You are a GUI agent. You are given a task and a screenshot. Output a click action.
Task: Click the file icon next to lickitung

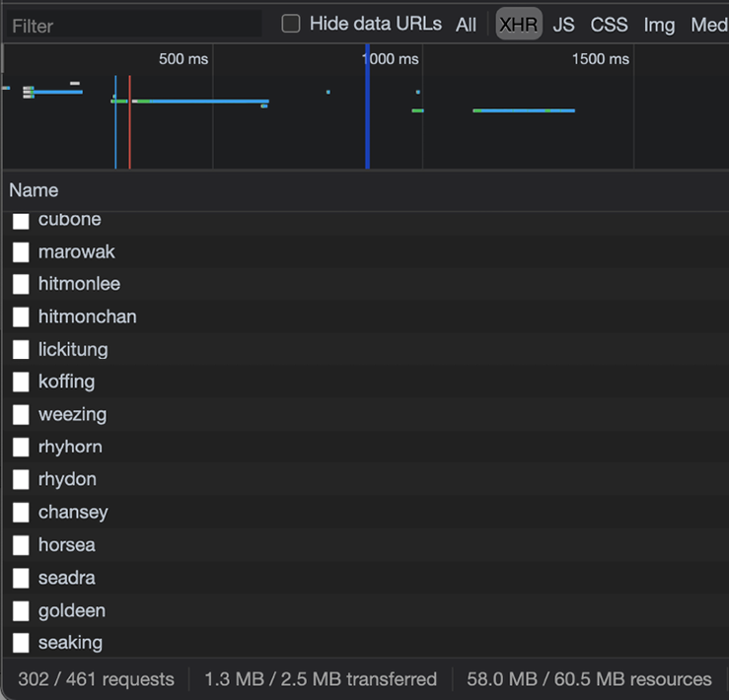[x=21, y=350]
